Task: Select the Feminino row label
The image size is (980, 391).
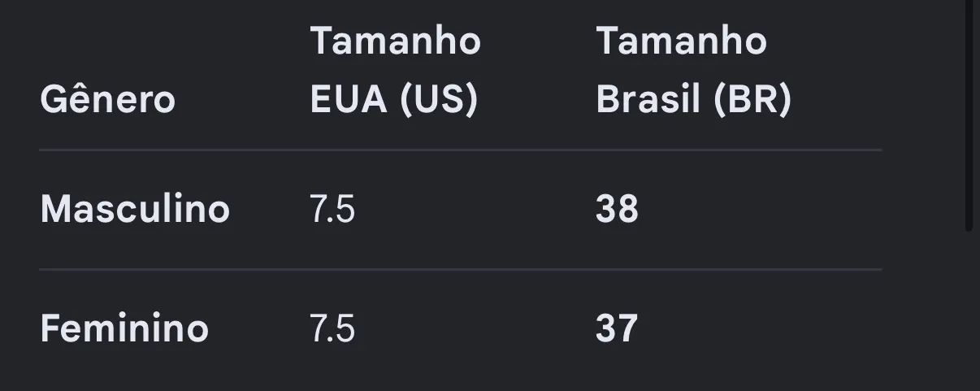Action: (x=124, y=328)
